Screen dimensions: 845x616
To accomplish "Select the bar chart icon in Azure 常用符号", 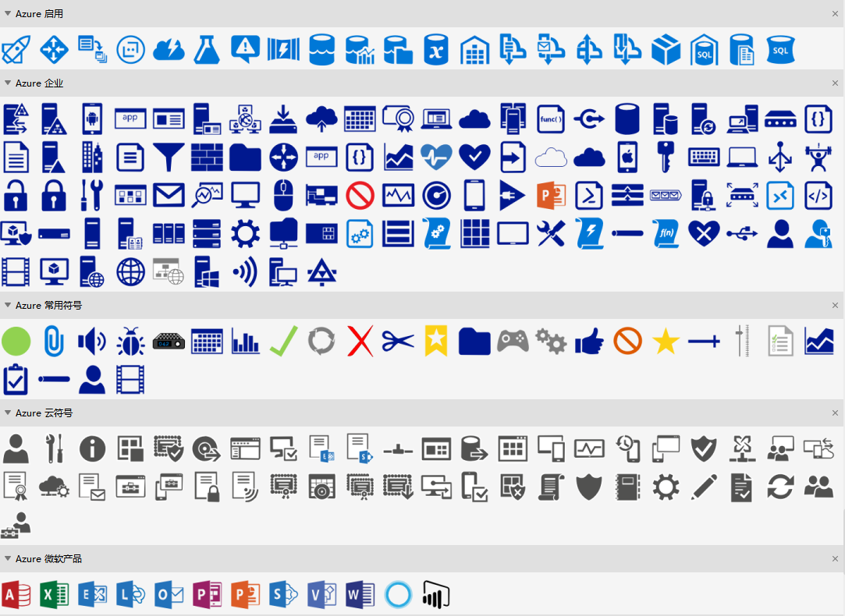I will (245, 342).
